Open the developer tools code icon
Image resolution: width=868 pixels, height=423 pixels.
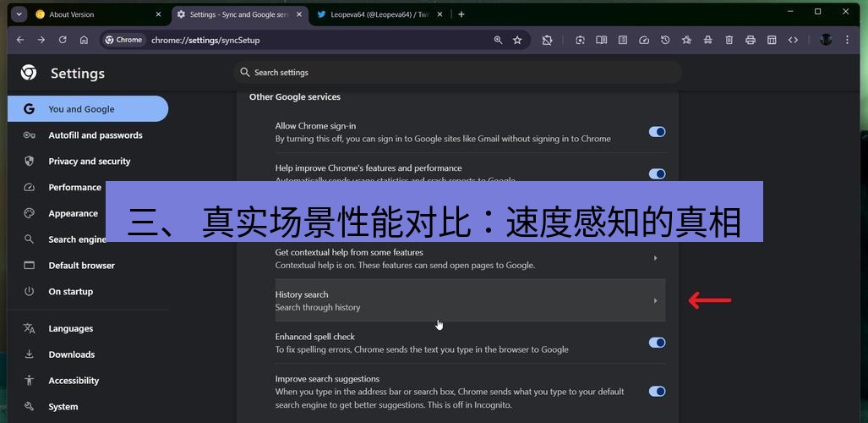tap(793, 40)
